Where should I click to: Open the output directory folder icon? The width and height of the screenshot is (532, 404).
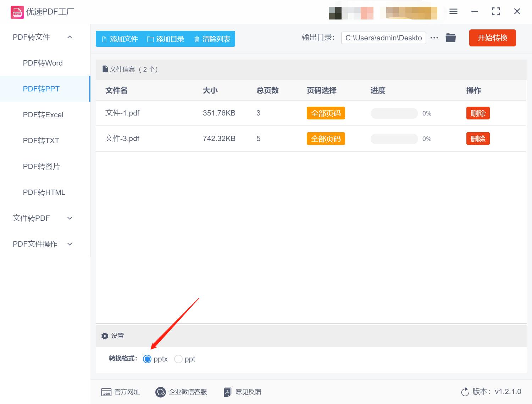pos(450,38)
